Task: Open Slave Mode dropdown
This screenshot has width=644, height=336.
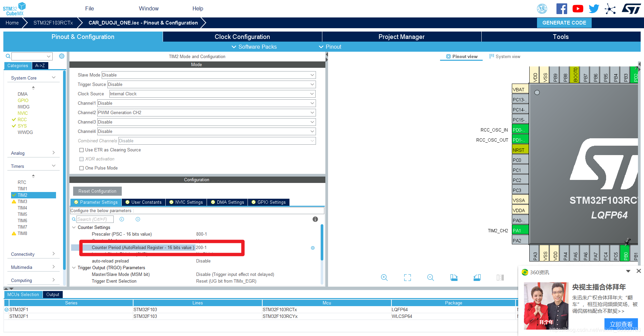Action: click(x=208, y=75)
